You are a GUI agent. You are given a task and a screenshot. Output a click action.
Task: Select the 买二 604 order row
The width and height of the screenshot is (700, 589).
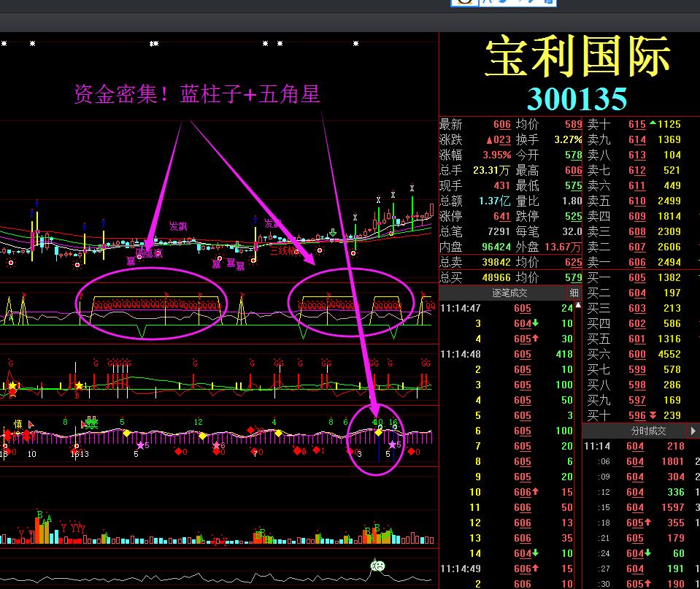pos(641,293)
